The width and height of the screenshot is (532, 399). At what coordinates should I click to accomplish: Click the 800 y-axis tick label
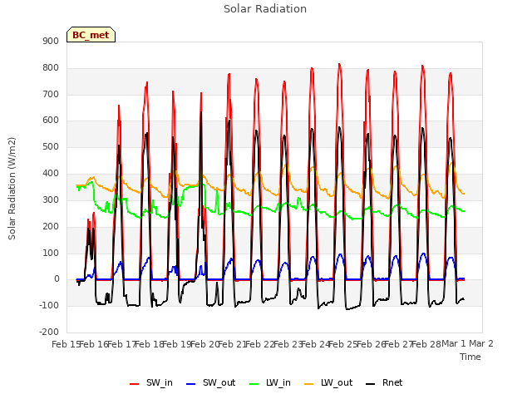(x=51, y=68)
